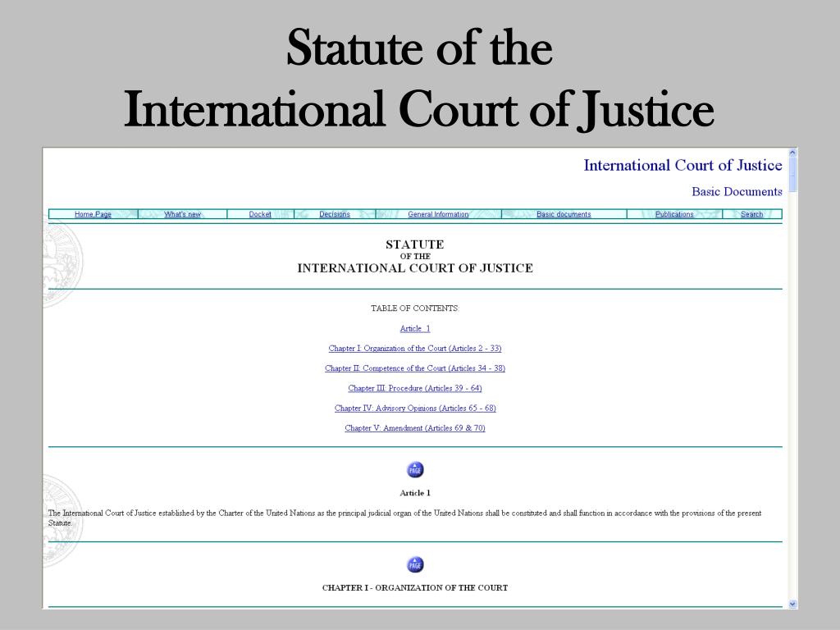840x630 pixels.
Task: Open General Information nav link
Action: click(x=438, y=214)
